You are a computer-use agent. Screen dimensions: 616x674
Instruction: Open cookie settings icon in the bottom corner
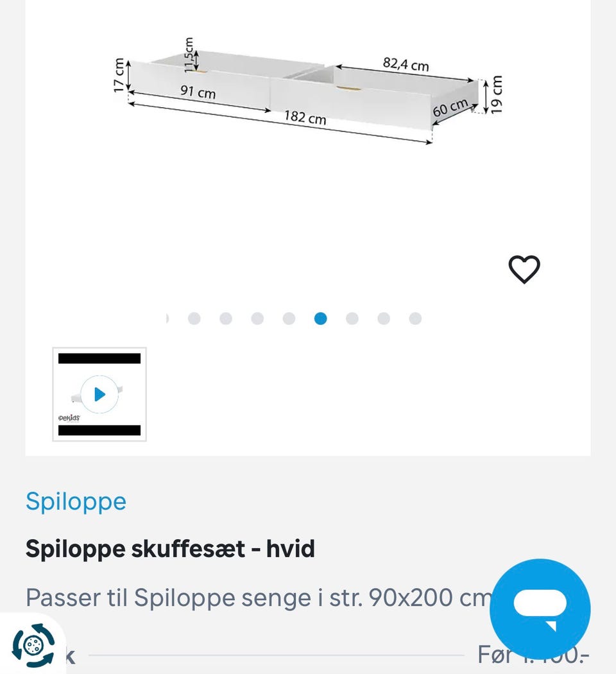tap(33, 644)
